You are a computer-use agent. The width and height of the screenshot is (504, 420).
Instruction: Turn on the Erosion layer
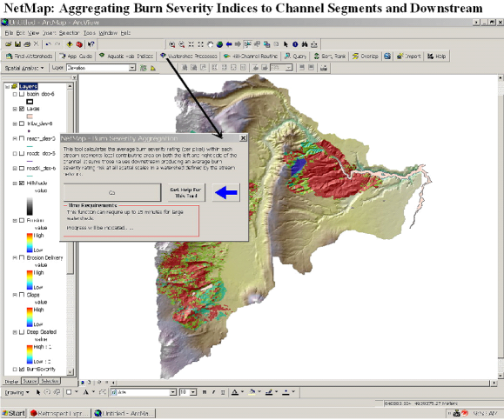[22, 220]
